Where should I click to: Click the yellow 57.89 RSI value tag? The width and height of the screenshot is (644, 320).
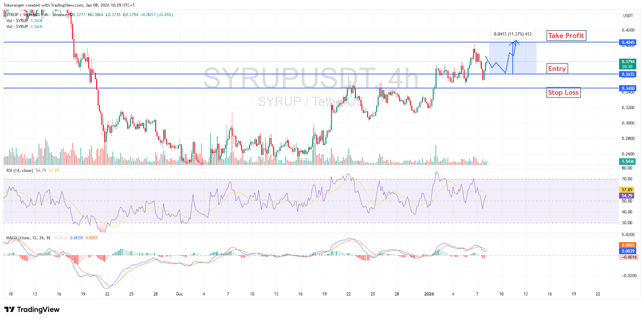[627, 190]
